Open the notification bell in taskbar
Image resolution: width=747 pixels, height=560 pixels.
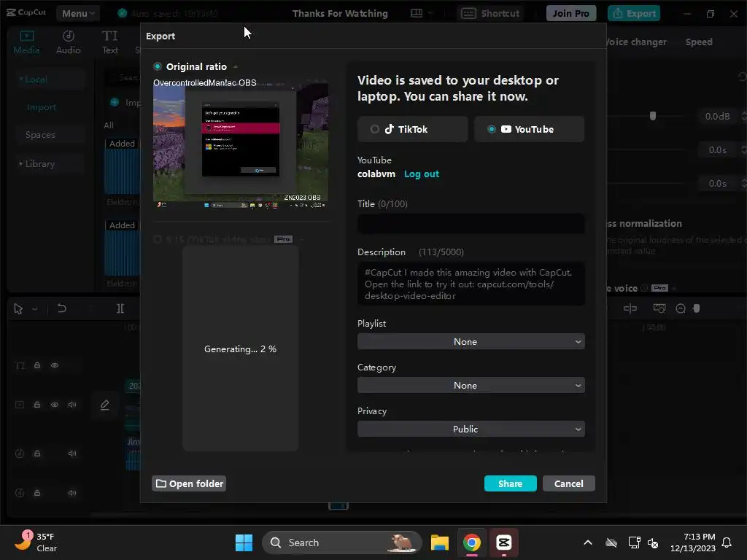pos(727,542)
